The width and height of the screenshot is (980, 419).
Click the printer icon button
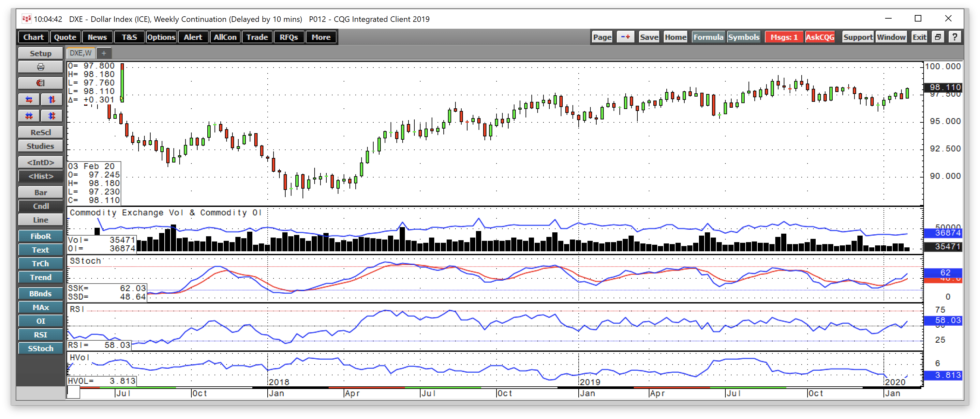(x=40, y=68)
